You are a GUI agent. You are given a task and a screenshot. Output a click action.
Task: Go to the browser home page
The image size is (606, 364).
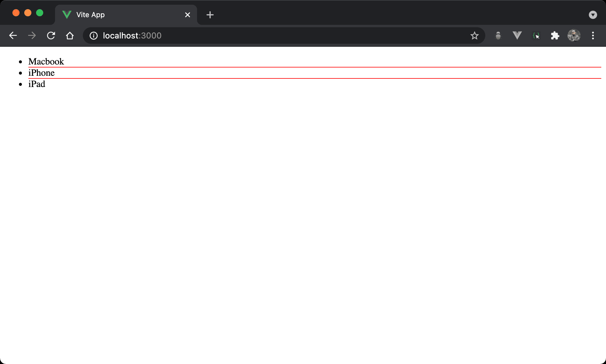click(x=70, y=36)
